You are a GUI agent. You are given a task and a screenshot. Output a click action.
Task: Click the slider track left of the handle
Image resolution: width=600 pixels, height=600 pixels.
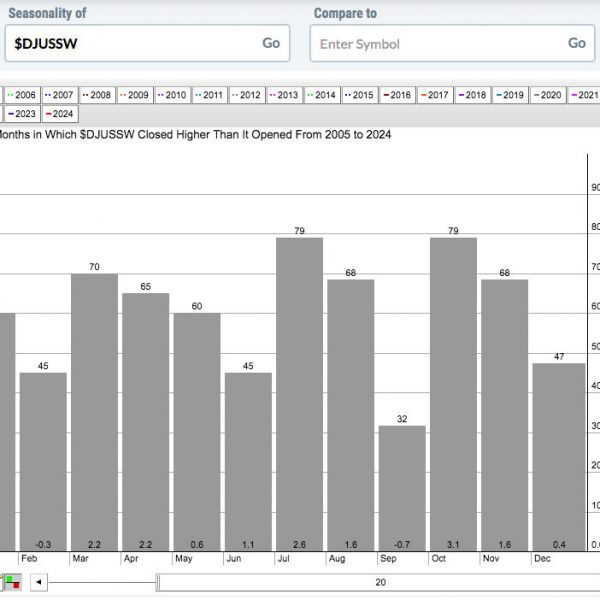pyautogui.click(x=102, y=582)
